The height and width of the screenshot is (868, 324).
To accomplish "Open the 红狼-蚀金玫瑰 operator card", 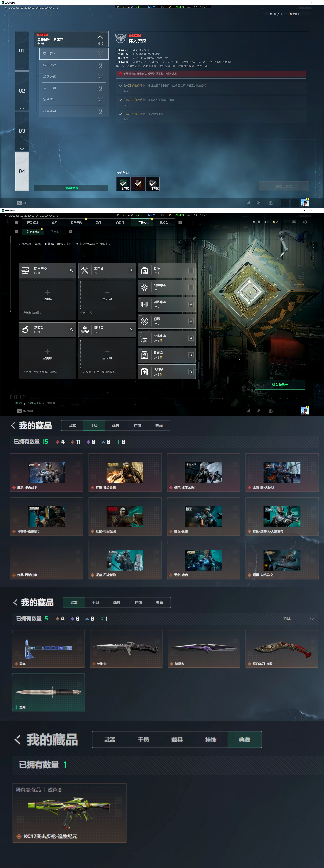I will 125,473.
